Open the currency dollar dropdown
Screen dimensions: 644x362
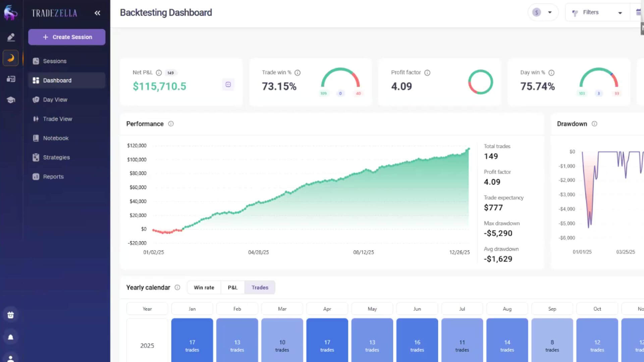pyautogui.click(x=542, y=12)
